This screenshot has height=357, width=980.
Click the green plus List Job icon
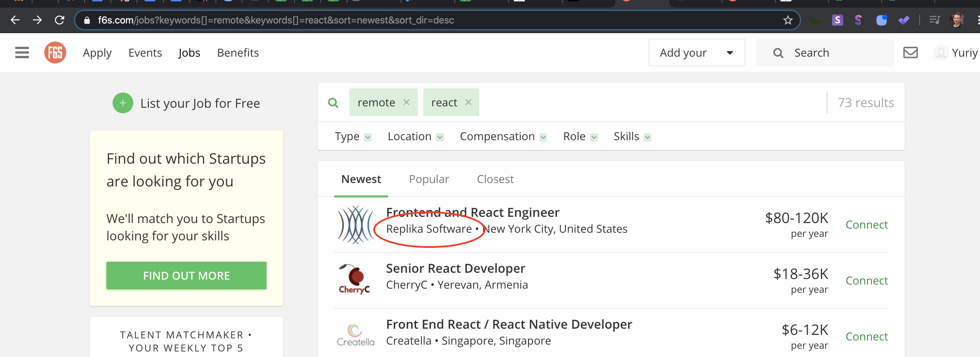pyautogui.click(x=123, y=103)
